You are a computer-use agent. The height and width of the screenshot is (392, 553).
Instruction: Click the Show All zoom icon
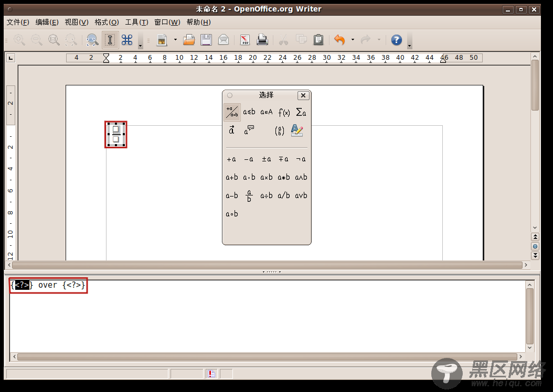[71, 40]
